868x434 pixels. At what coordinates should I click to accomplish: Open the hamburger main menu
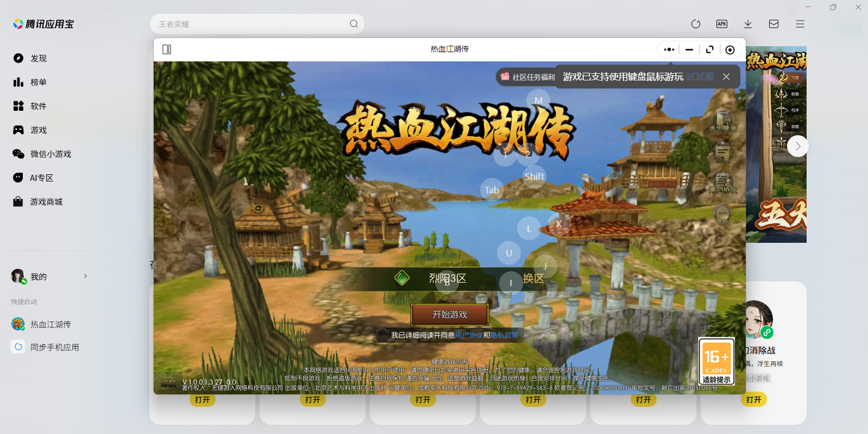point(800,24)
